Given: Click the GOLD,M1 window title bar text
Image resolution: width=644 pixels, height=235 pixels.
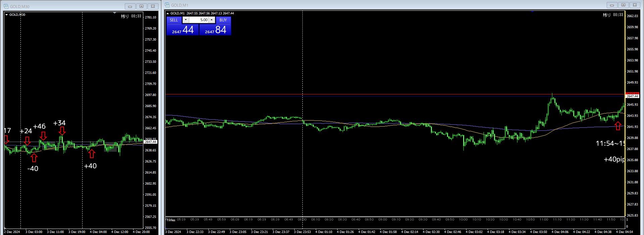Looking at the screenshot, I should pyautogui.click(x=180, y=5).
